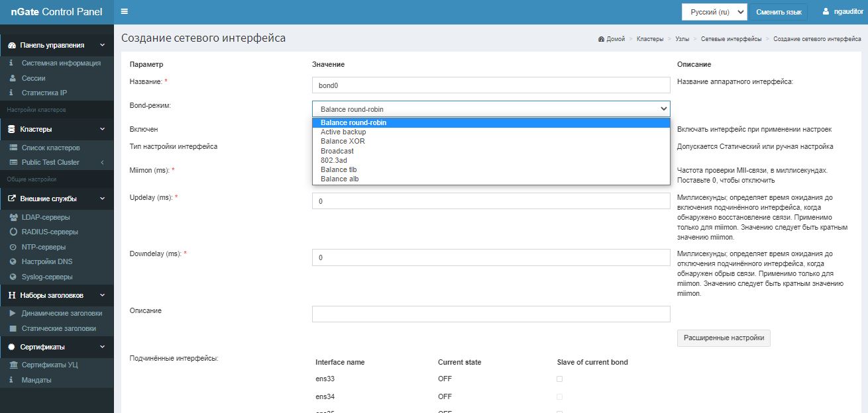The width and height of the screenshot is (868, 413).
Task: Collapse the Кластеры section chevron
Action: (x=102, y=129)
